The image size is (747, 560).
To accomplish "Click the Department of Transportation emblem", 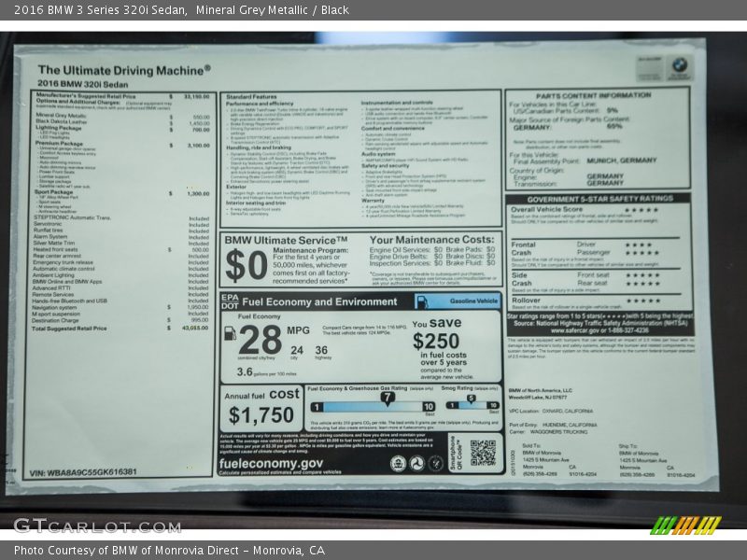I will tap(416, 464).
